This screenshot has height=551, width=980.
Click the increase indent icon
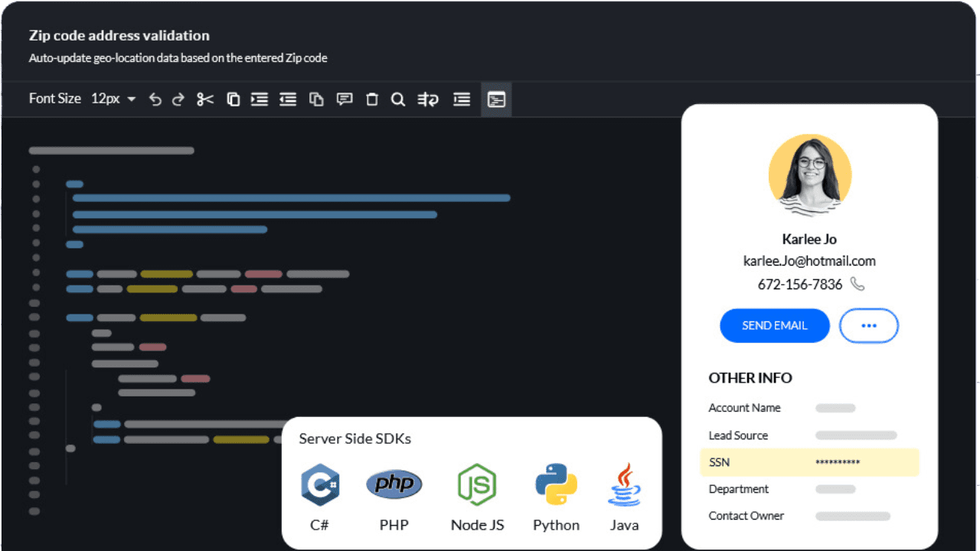pyautogui.click(x=260, y=99)
